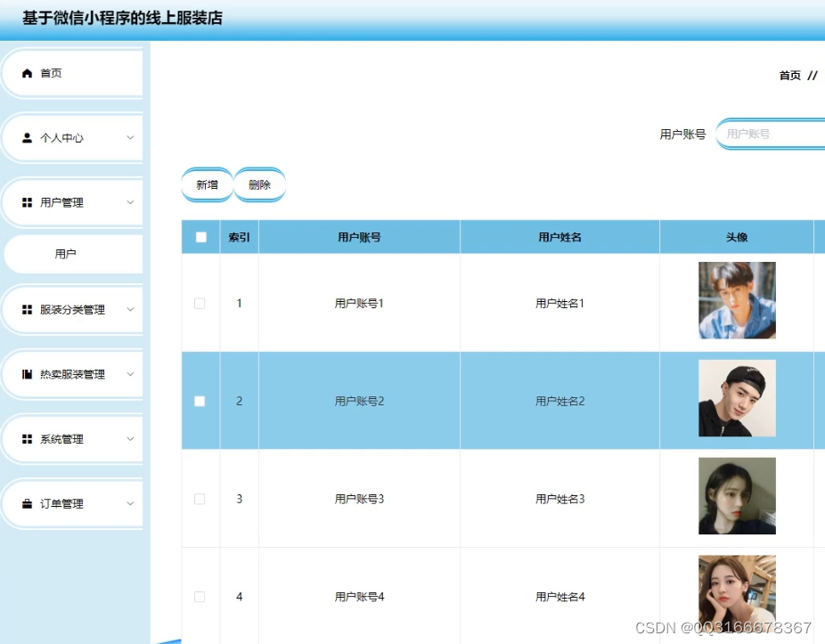
Task: Select the cell 用户账号1
Action: point(359,304)
